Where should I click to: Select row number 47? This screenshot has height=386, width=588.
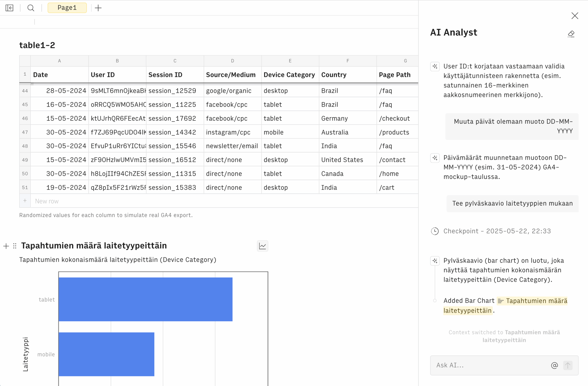click(x=25, y=132)
